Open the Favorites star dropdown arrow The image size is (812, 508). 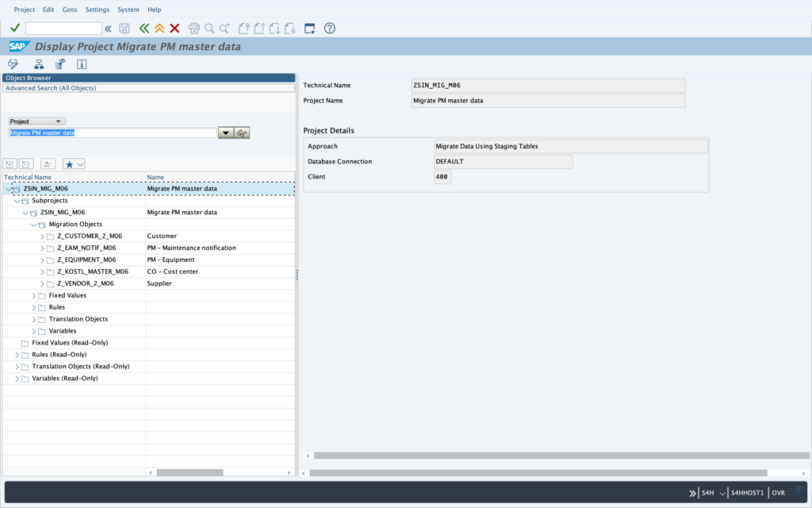80,164
